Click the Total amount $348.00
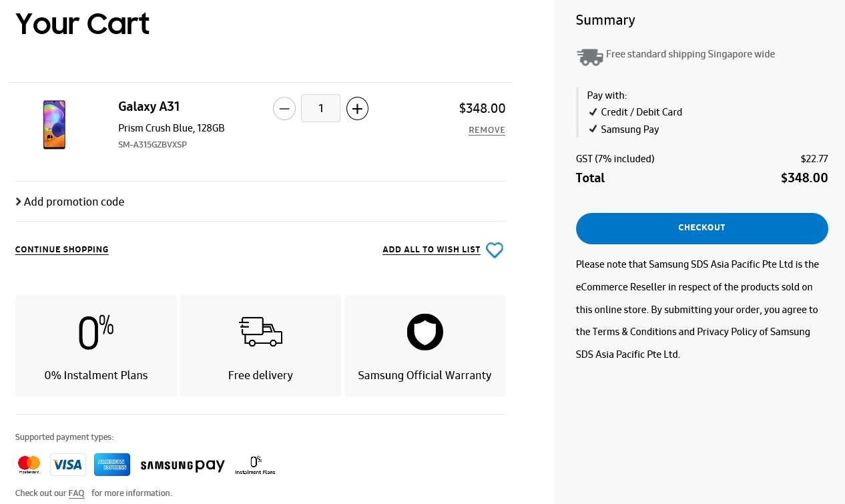 coord(804,178)
